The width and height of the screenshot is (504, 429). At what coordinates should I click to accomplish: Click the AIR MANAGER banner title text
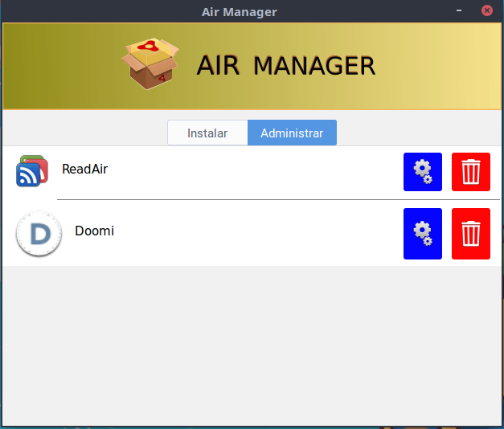(285, 66)
